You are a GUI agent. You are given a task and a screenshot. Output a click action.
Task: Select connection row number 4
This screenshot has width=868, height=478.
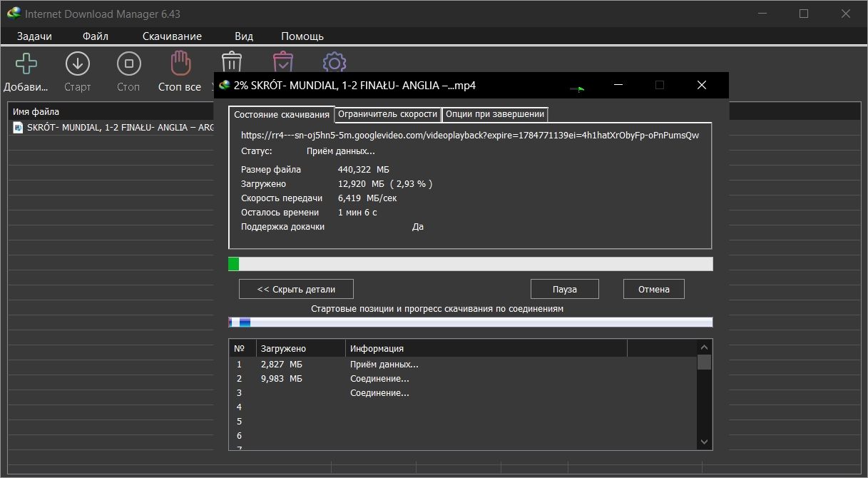(463, 407)
